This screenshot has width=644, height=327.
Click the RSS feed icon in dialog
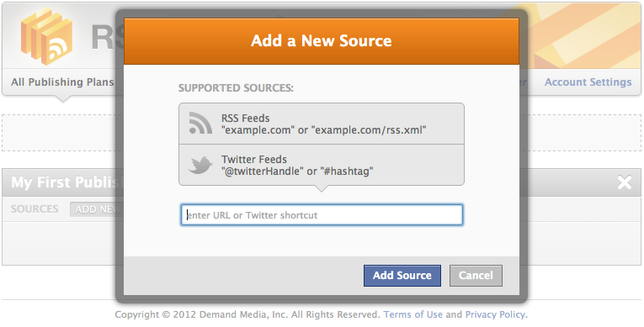[200, 123]
